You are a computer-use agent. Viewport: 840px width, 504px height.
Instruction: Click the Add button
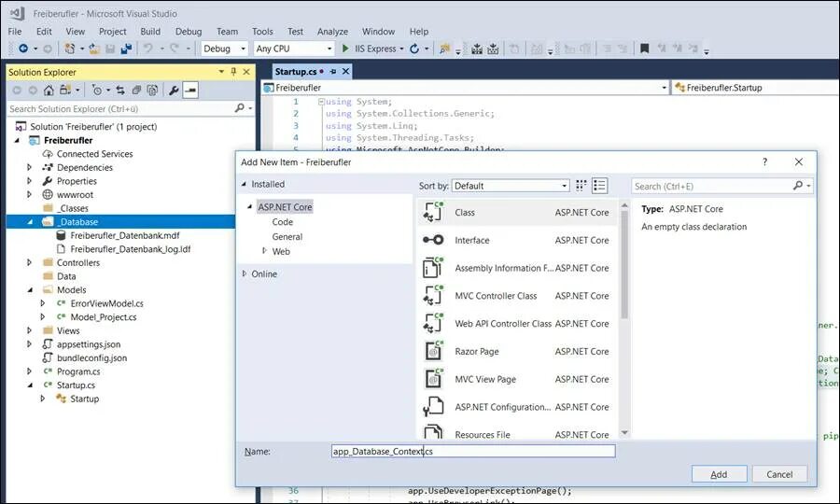(x=719, y=474)
